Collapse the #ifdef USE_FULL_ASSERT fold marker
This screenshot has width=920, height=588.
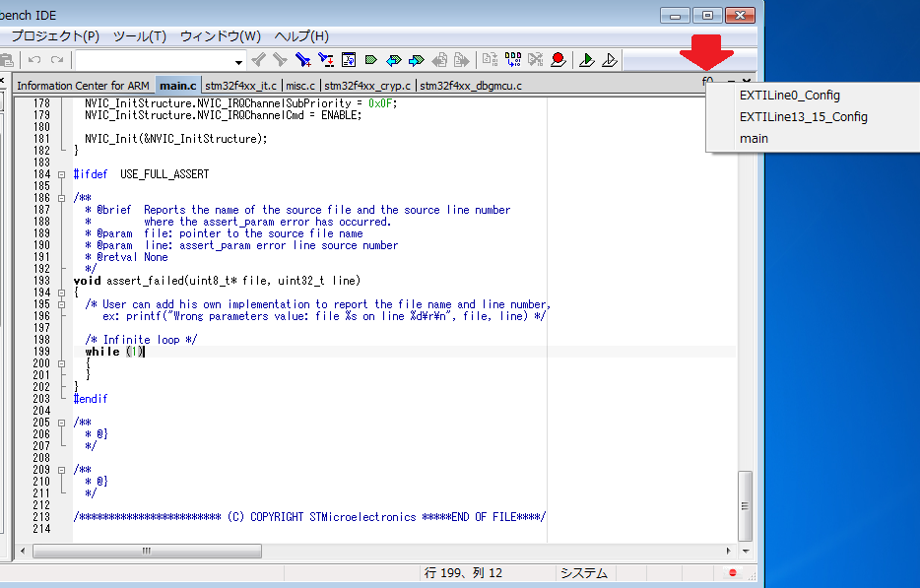point(62,174)
